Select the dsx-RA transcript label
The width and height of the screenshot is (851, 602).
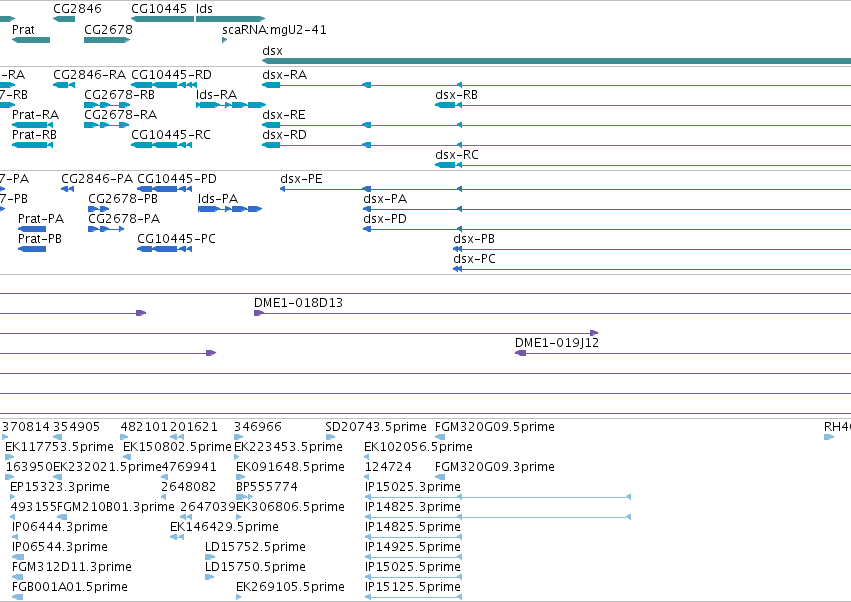[x=284, y=75]
